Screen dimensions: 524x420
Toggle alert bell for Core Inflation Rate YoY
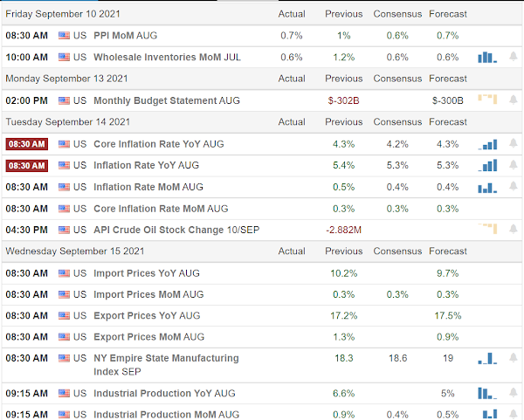point(514,144)
